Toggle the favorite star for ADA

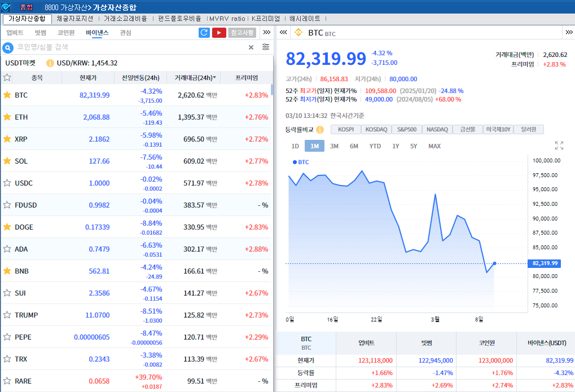coord(7,249)
